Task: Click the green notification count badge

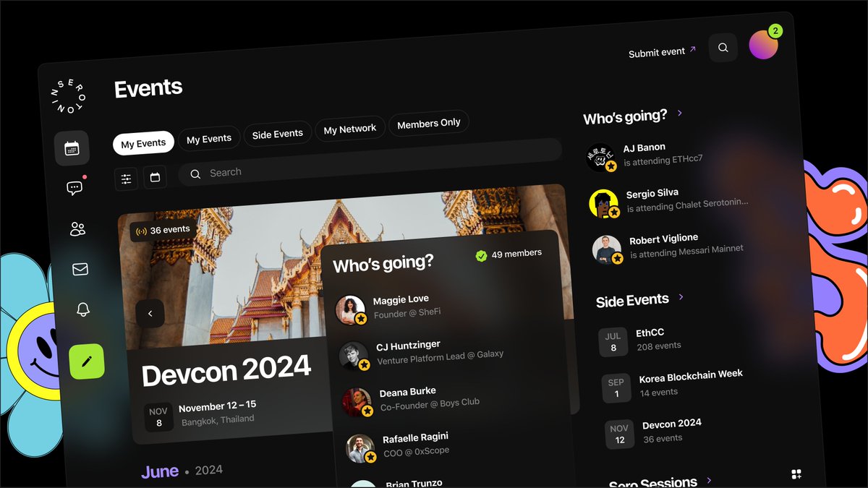Action: click(775, 31)
